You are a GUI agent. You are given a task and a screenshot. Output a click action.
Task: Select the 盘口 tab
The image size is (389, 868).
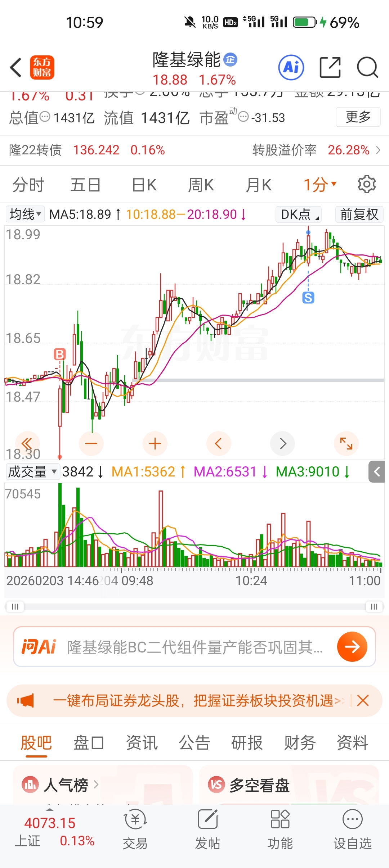[89, 742]
